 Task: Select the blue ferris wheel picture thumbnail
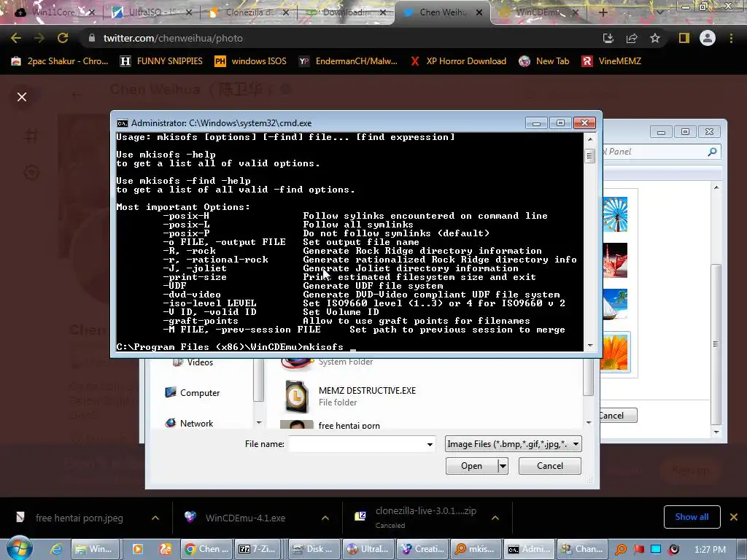(615, 215)
